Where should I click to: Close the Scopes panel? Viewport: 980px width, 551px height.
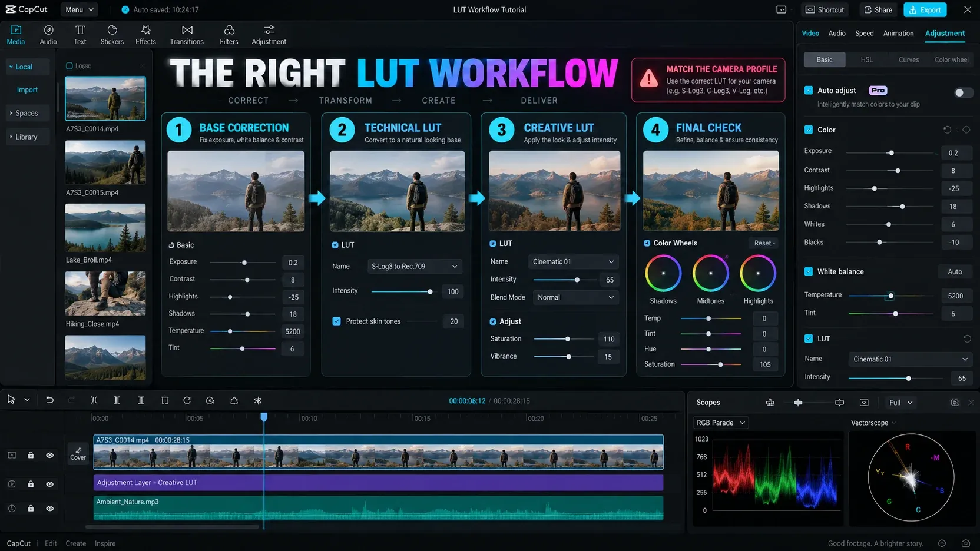[971, 403]
